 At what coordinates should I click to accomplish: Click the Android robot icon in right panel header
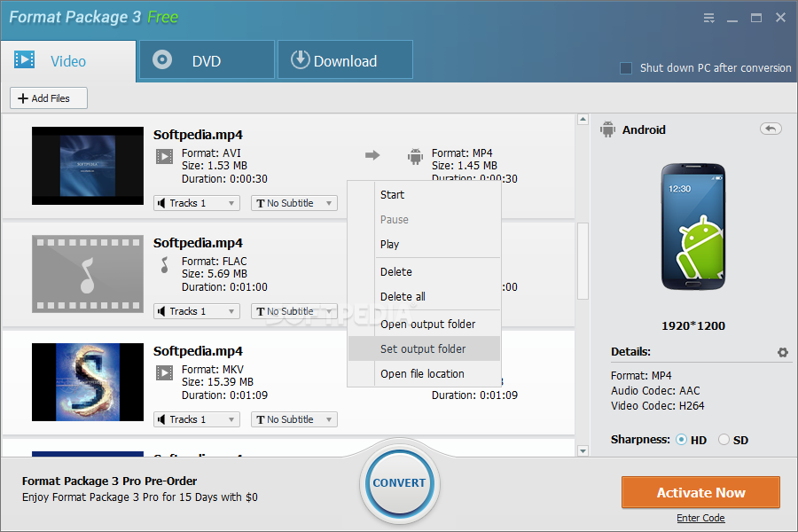[x=607, y=129]
